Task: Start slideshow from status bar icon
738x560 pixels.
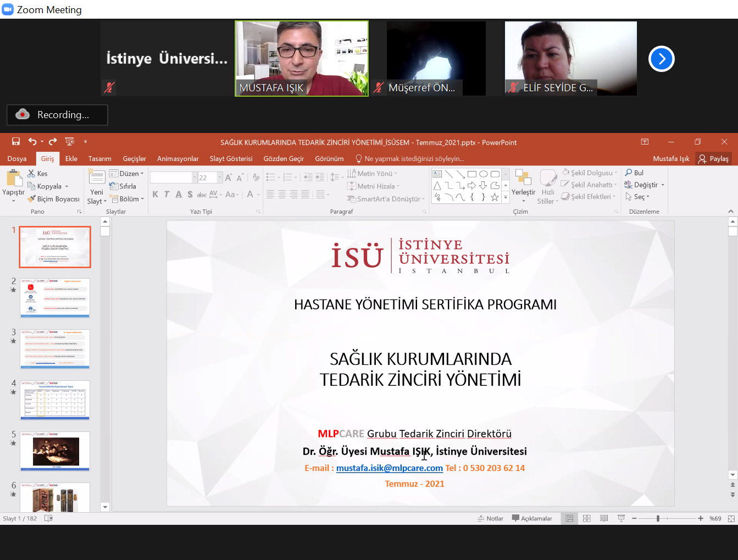Action: [x=621, y=518]
